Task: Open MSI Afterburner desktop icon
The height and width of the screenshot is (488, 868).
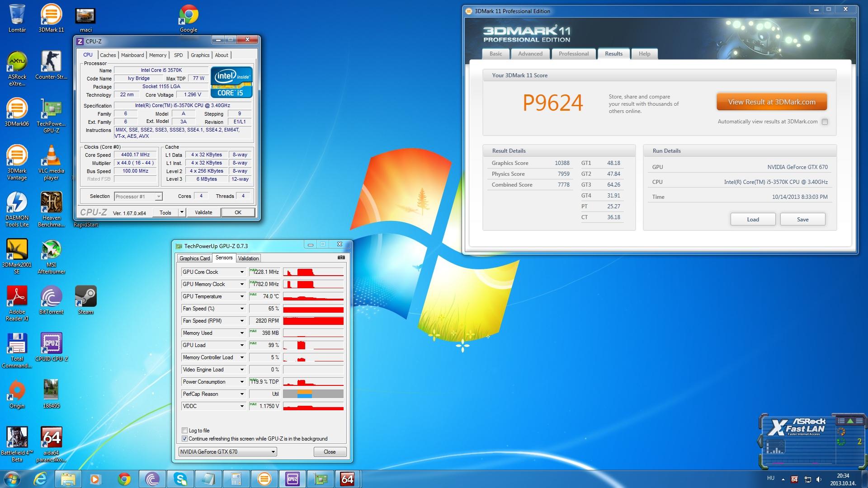Action: coord(51,250)
